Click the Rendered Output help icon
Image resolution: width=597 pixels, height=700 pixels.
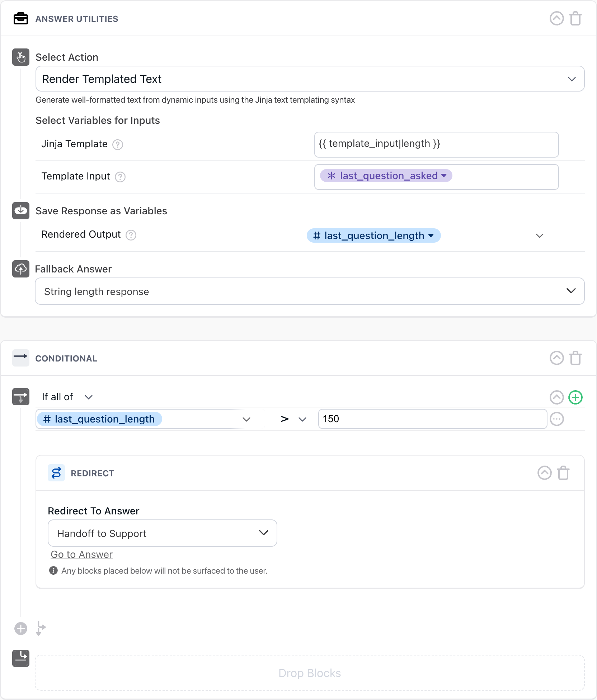[x=131, y=235]
